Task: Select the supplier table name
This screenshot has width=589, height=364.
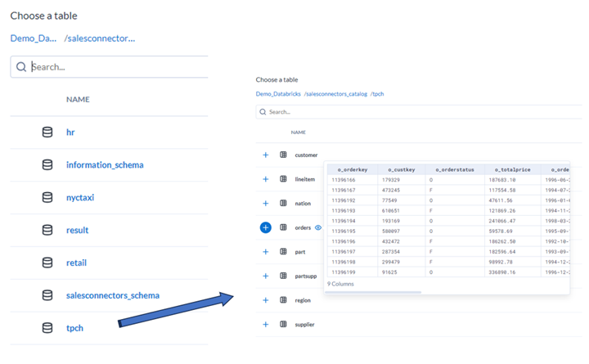Action: [304, 325]
